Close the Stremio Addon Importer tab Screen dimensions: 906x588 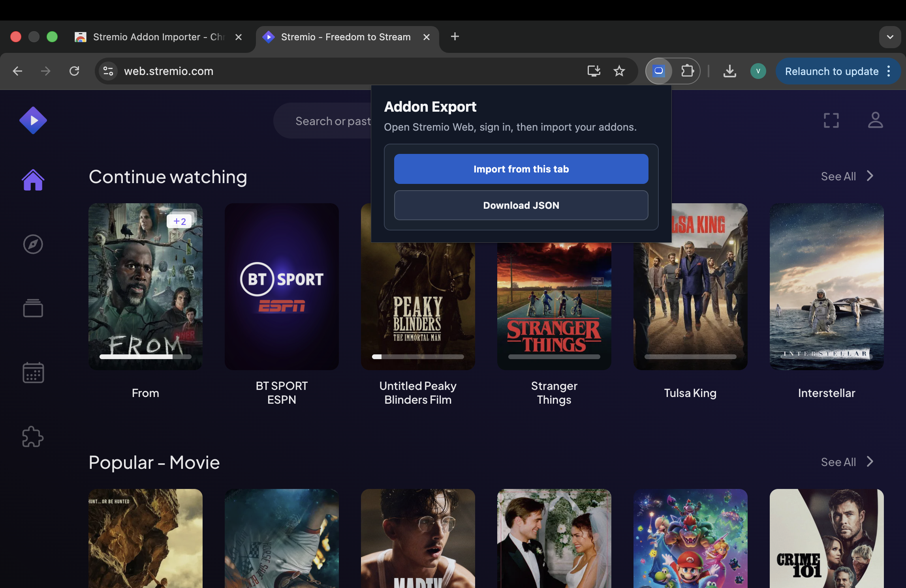click(239, 37)
